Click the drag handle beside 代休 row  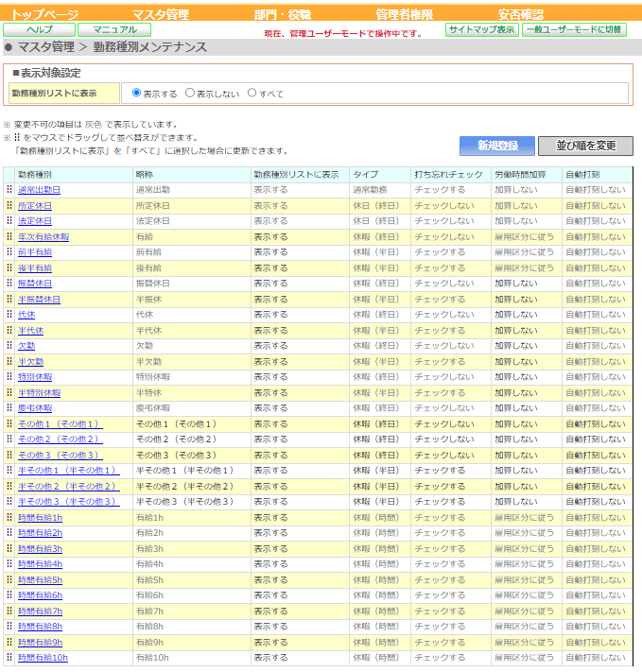(x=9, y=314)
